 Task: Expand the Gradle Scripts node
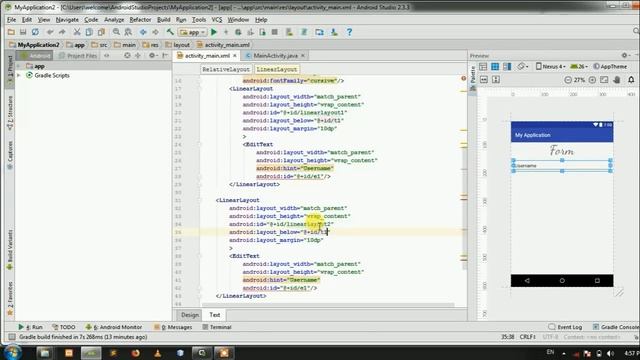click(x=18, y=75)
